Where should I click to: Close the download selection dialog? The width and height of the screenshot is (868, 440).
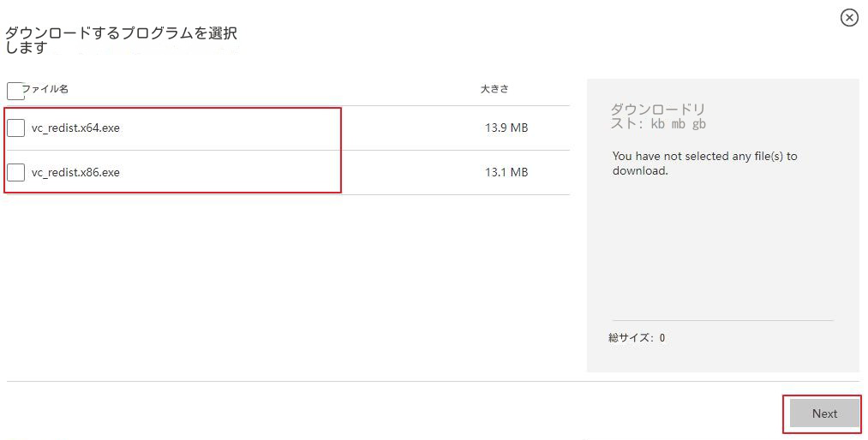point(849,18)
